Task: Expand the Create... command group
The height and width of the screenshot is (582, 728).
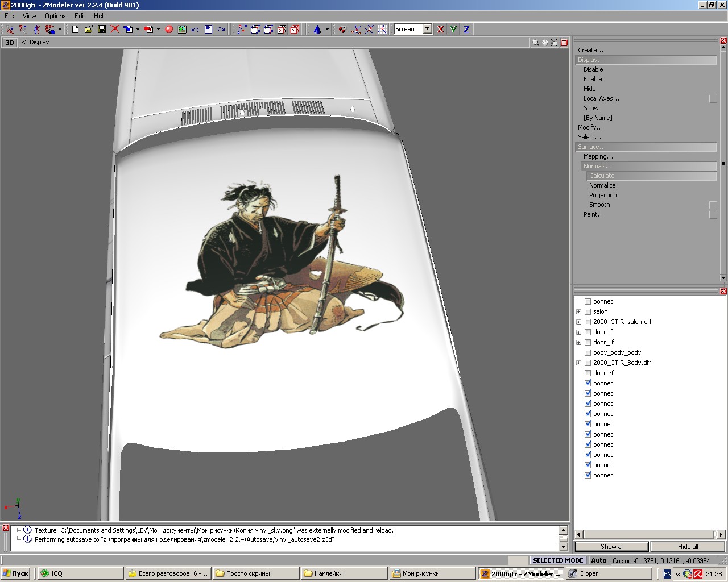Action: [x=590, y=50]
